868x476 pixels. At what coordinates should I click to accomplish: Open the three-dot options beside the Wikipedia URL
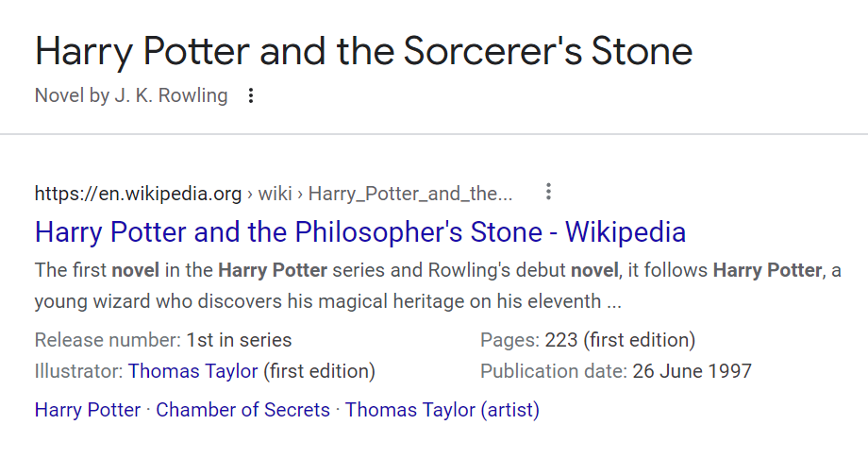tap(547, 193)
